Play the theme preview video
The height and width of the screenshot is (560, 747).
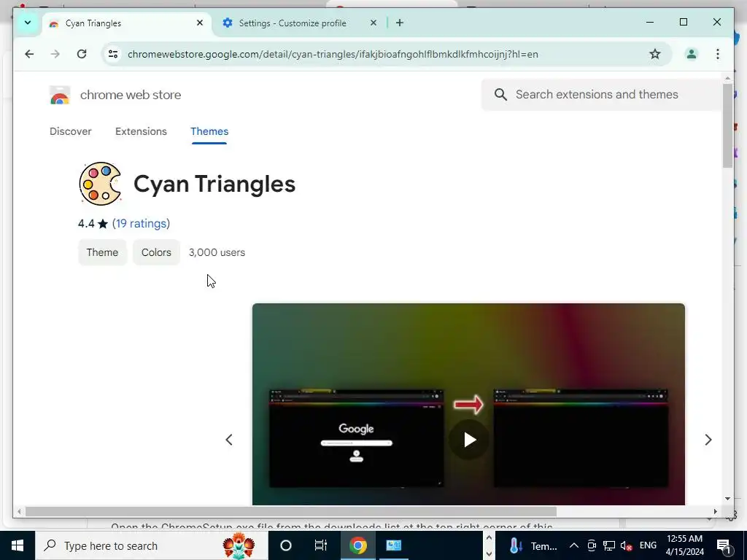[469, 440]
